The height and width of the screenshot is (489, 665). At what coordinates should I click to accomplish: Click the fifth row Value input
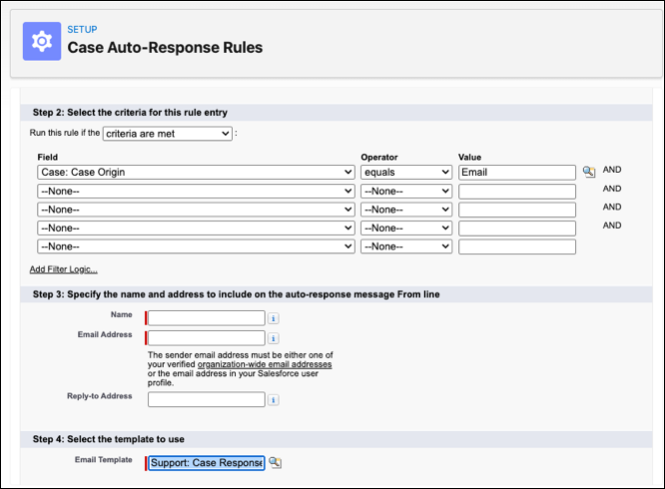tap(517, 246)
